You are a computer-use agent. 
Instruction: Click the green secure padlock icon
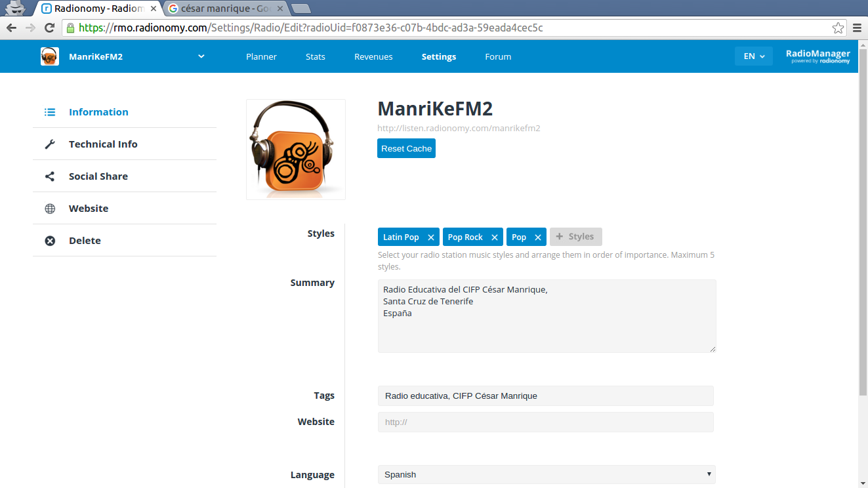70,28
